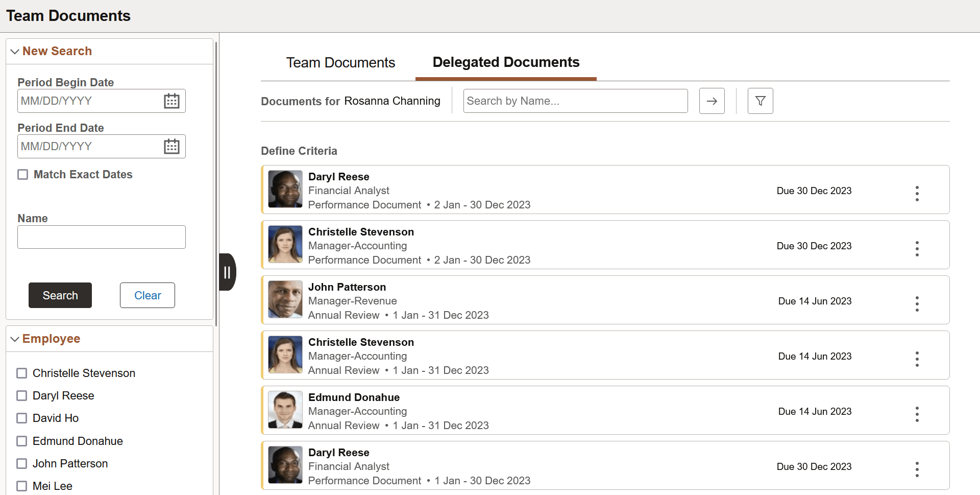This screenshot has height=495, width=980.
Task: Click the Clear button
Action: pos(147,295)
